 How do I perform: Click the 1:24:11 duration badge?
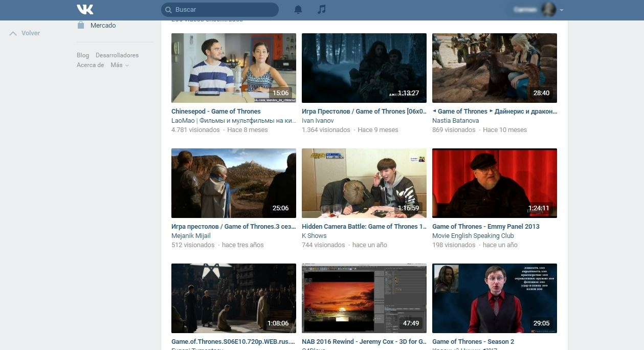pyautogui.click(x=539, y=208)
